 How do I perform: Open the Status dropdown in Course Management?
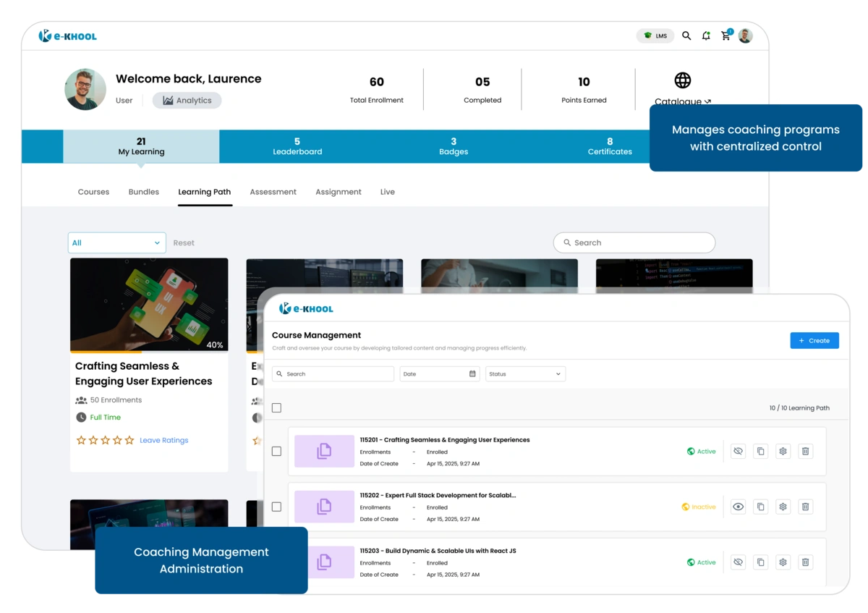[525, 373]
